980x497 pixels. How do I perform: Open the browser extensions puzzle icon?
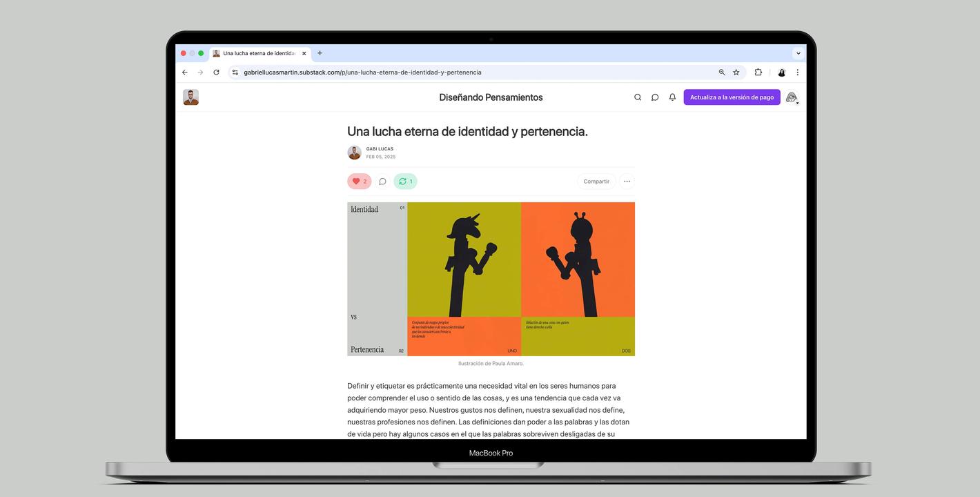(x=758, y=72)
